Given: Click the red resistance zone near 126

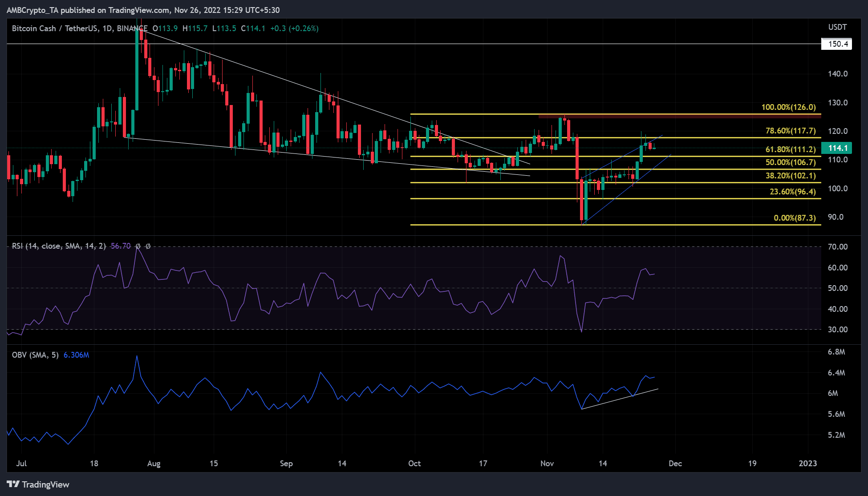Looking at the screenshot, I should pyautogui.click(x=679, y=116).
